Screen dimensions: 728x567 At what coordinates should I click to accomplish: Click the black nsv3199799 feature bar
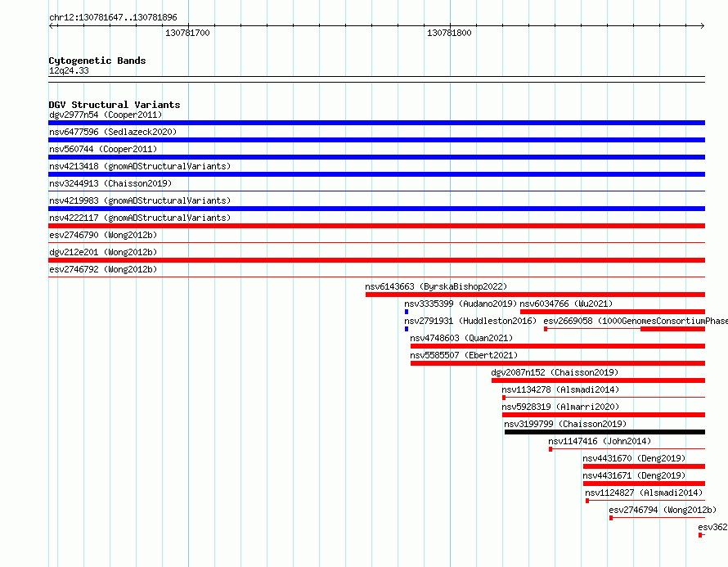[x=604, y=432]
